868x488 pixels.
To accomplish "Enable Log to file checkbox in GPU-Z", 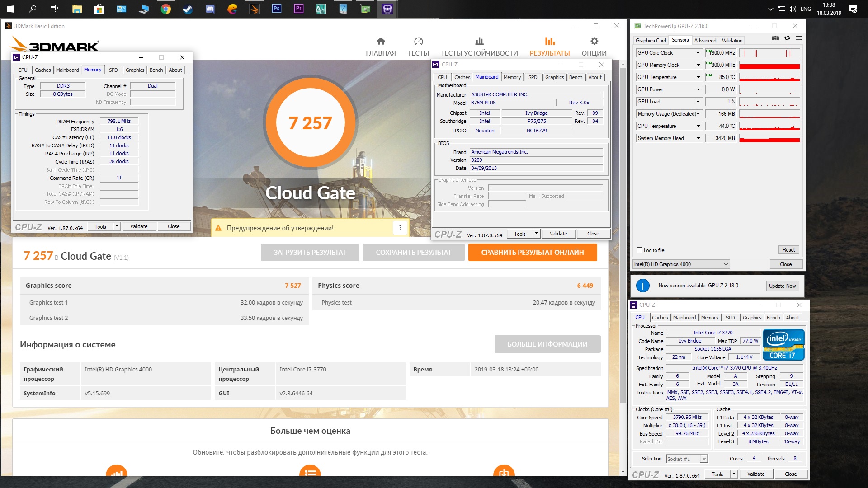I will 639,250.
